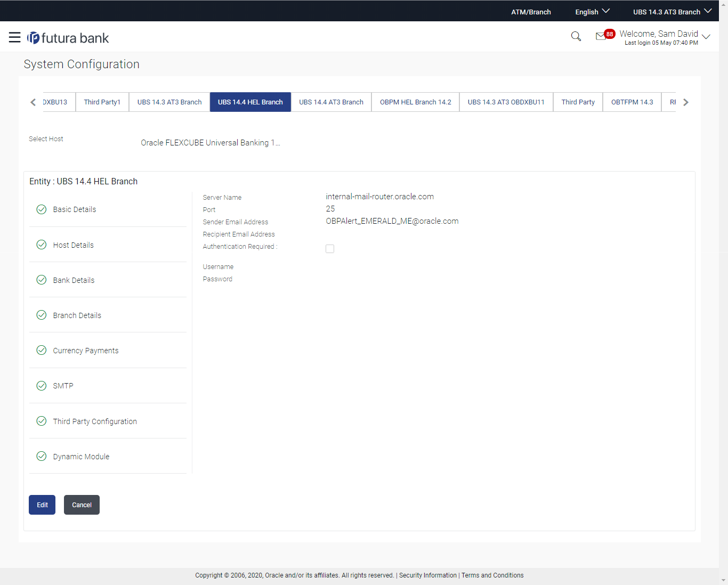
Task: Click the futura bank logo
Action: [68, 38]
